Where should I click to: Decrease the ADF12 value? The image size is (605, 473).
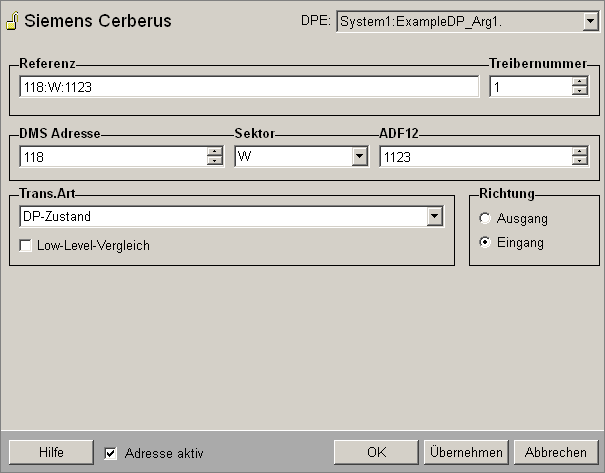pos(579,162)
